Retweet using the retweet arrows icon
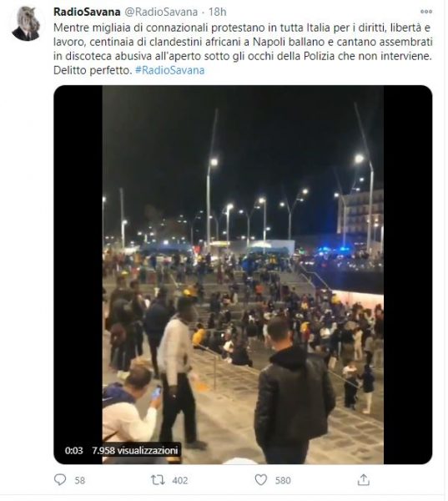Image resolution: width=448 pixels, height=501 pixels. 158,480
